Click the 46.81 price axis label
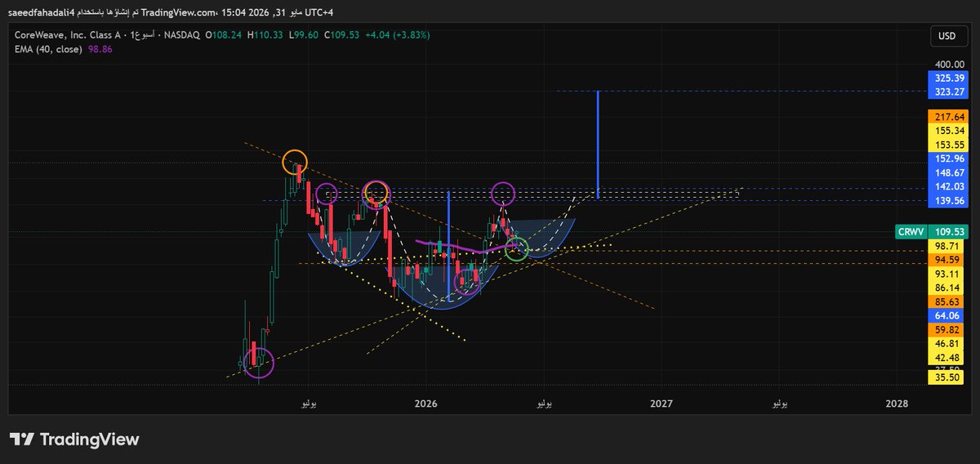This screenshot has height=464, width=980. [x=946, y=344]
